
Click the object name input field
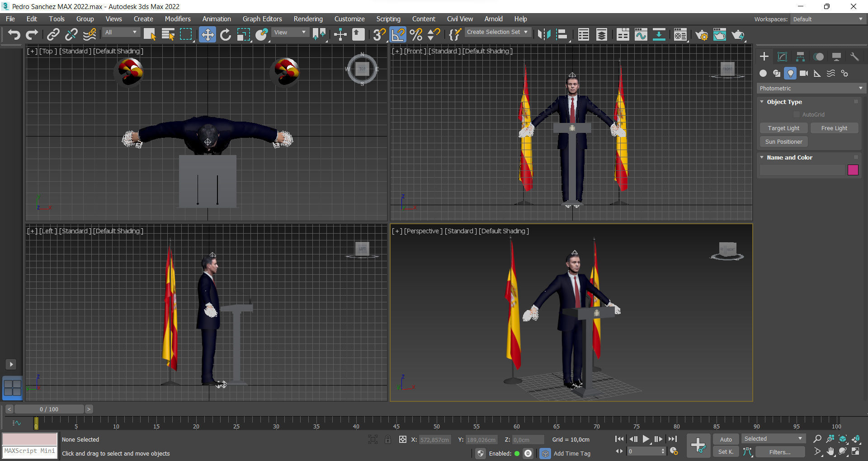pyautogui.click(x=802, y=170)
